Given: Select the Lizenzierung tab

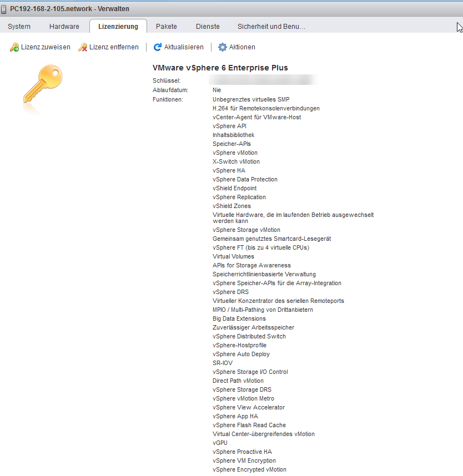Looking at the screenshot, I should pyautogui.click(x=118, y=27).
